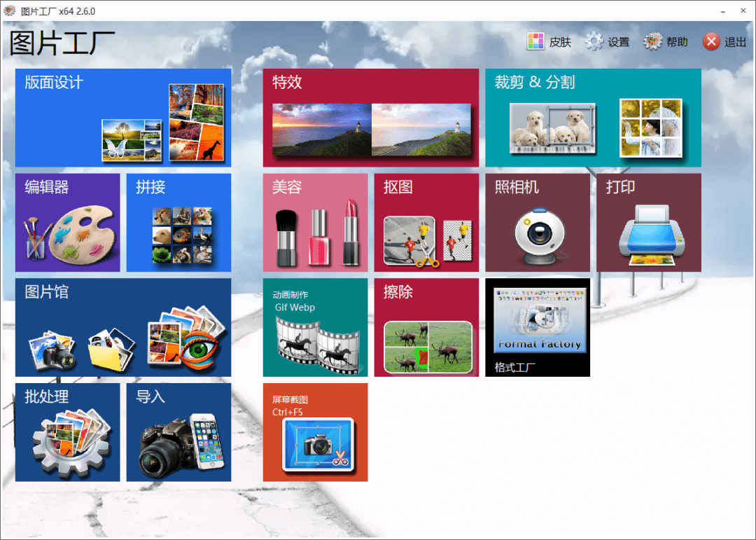756x540 pixels.
Task: Launch the 裁剪 & 分割 cropping tool
Action: pyautogui.click(x=592, y=118)
